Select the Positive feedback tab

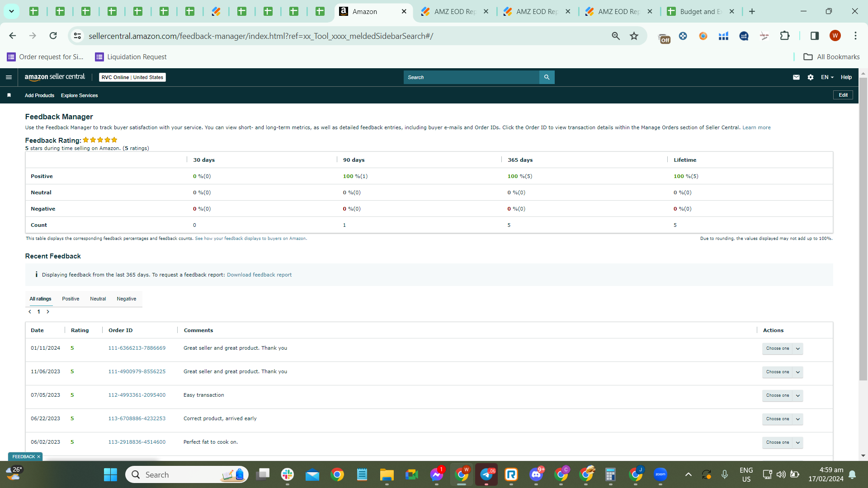point(71,299)
